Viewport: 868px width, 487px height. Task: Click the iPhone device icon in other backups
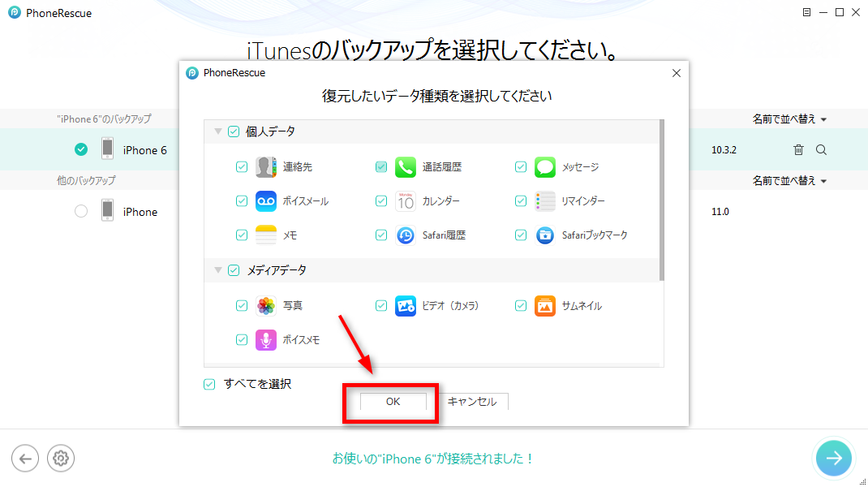click(x=107, y=210)
